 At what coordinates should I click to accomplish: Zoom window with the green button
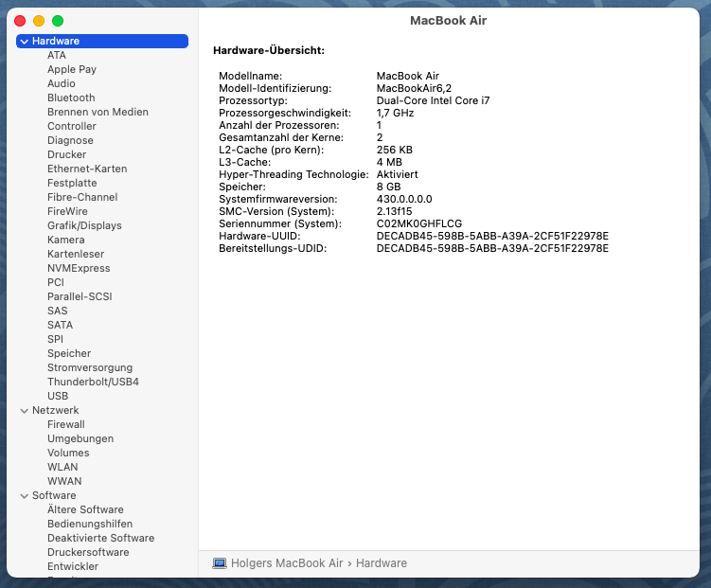point(58,21)
